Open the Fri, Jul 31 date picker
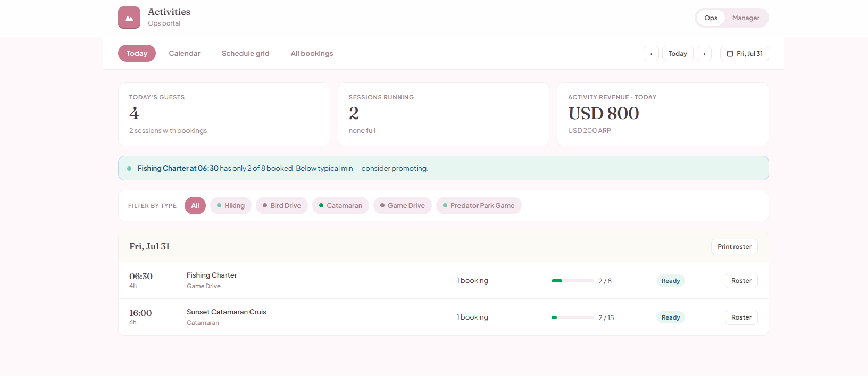The image size is (868, 376). pos(745,54)
